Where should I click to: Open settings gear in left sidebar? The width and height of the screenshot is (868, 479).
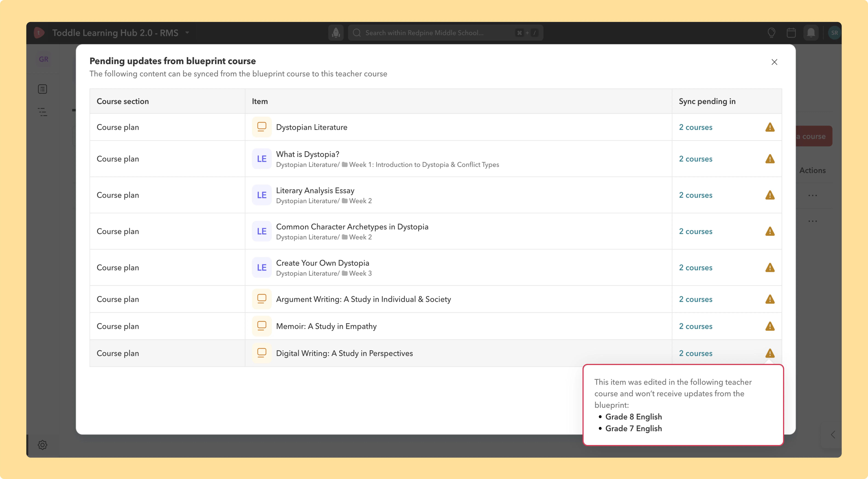[x=42, y=445]
